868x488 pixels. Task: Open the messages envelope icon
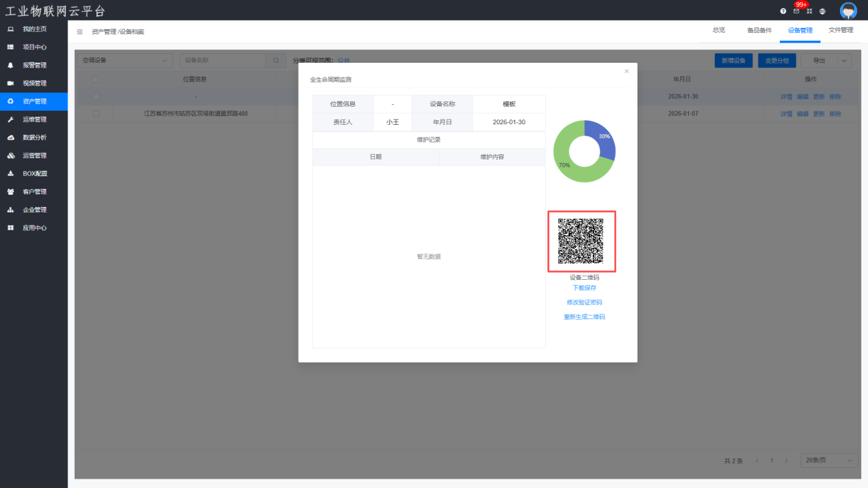[x=797, y=11]
